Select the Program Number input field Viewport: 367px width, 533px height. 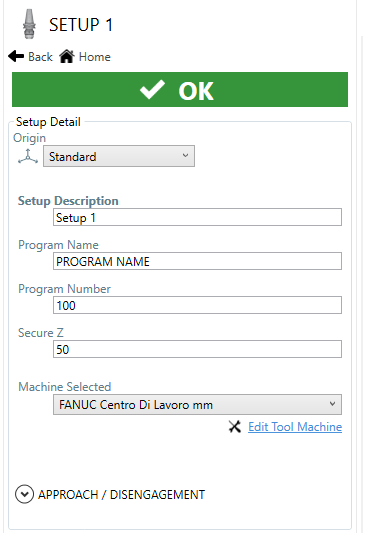(x=197, y=305)
